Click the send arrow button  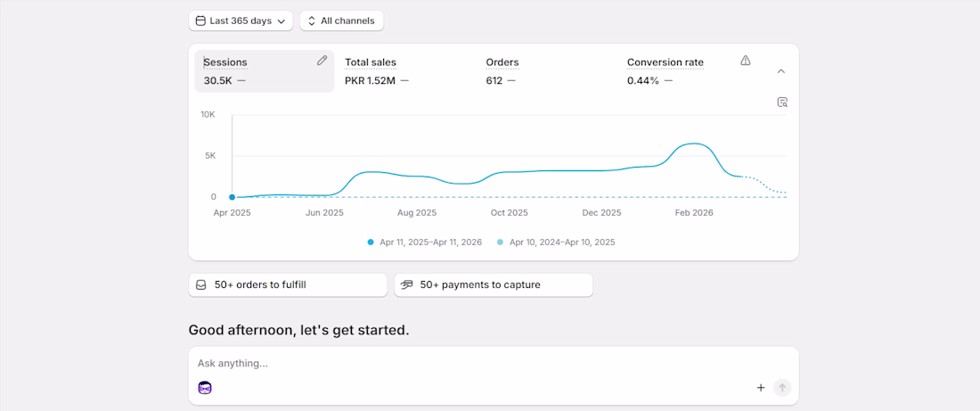[x=782, y=388]
